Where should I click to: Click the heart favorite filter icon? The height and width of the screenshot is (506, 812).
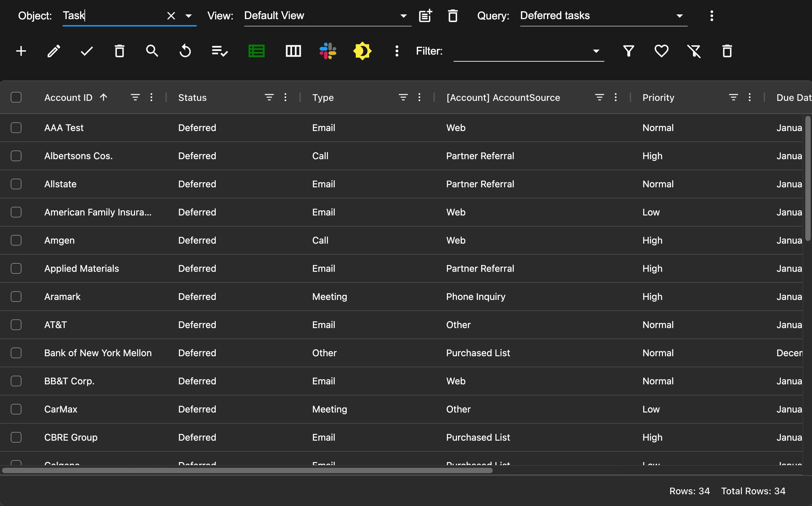[x=661, y=51]
